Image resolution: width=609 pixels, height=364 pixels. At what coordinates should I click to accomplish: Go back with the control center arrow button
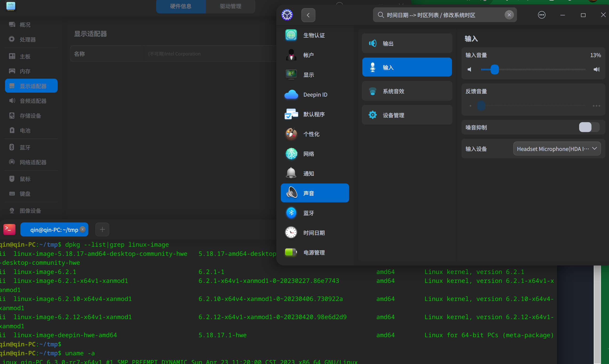[308, 15]
